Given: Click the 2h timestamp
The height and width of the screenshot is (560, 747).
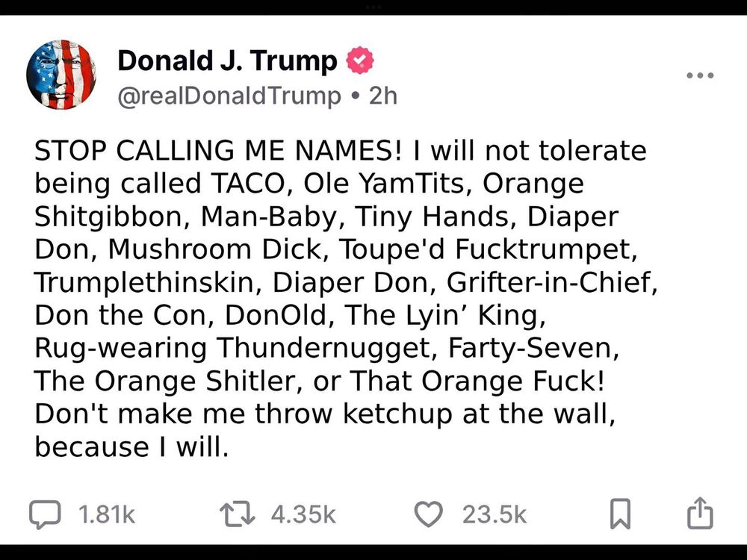Looking at the screenshot, I should coord(382,96).
